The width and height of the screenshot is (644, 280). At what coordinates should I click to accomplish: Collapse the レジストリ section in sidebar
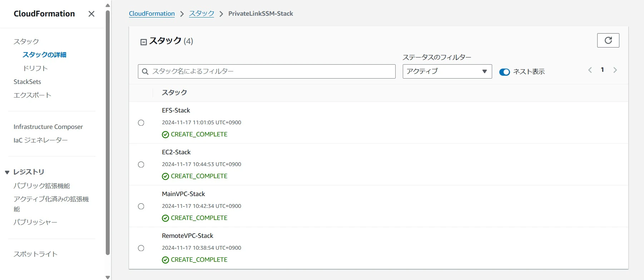pos(7,172)
